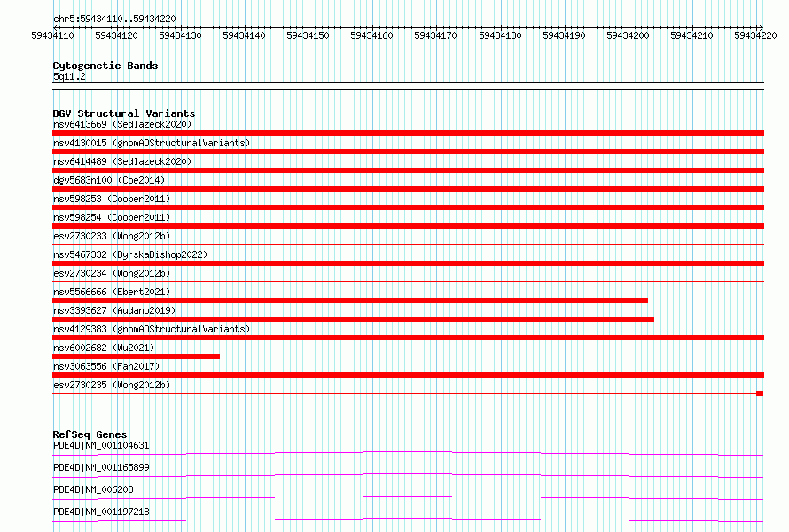This screenshot has height=532, width=789.
Task: Click magenta gene line for NM_001197218
Action: (x=408, y=520)
